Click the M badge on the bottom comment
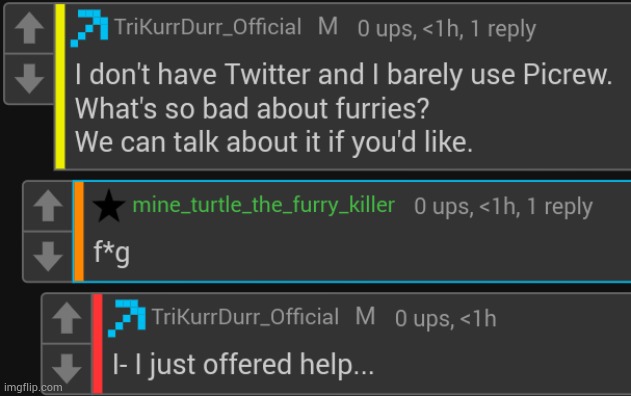 point(365,316)
